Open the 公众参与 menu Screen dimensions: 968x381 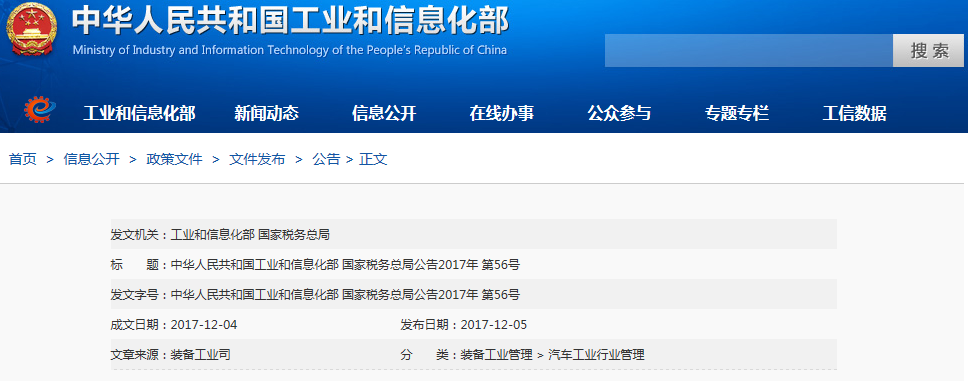click(619, 114)
